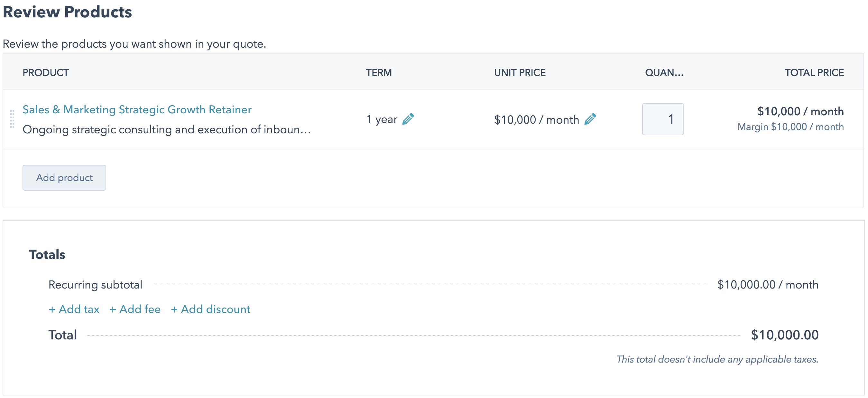
Task: Click the Margin $10,000 / month text
Action: click(x=790, y=127)
